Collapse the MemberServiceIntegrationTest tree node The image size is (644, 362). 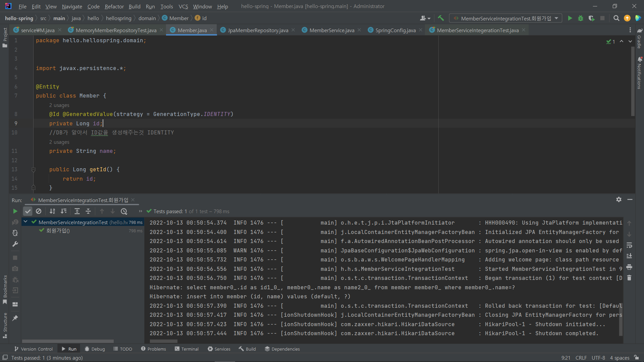point(25,222)
